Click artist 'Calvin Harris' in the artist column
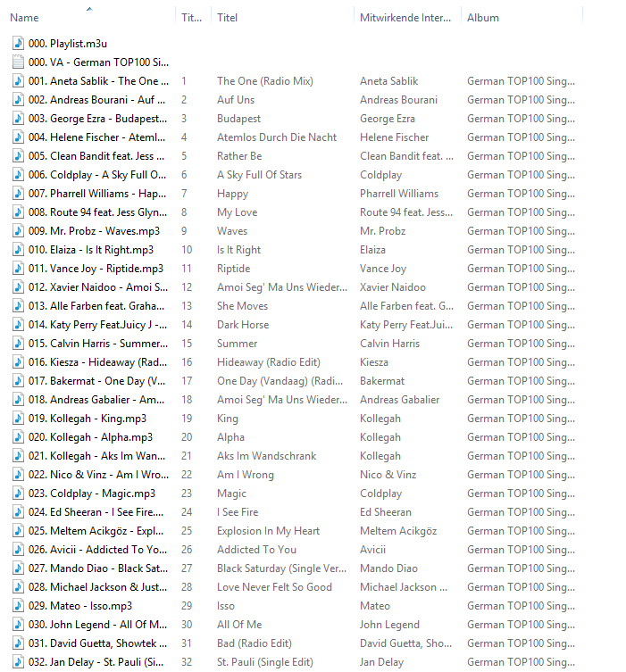626x672 pixels. (389, 344)
